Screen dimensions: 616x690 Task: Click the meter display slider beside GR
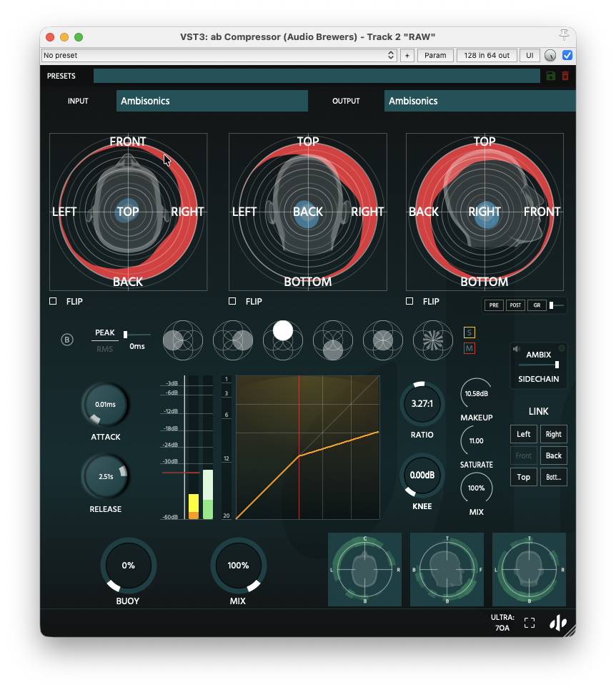coord(557,305)
